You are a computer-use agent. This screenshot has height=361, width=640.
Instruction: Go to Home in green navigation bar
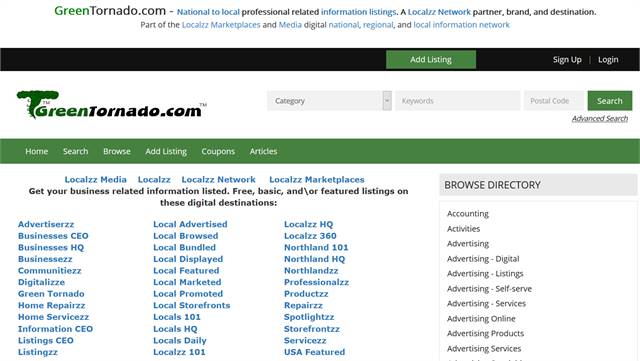pyautogui.click(x=36, y=152)
